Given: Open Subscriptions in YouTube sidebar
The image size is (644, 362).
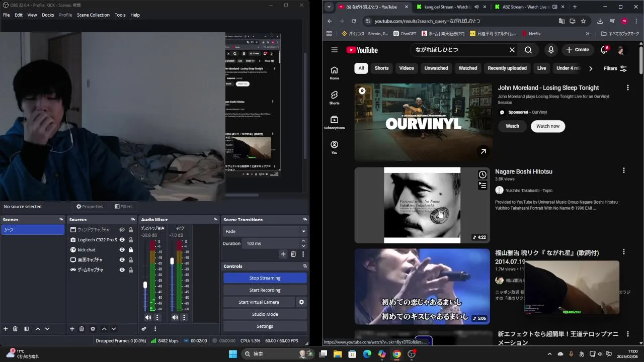Looking at the screenshot, I should pyautogui.click(x=334, y=122).
